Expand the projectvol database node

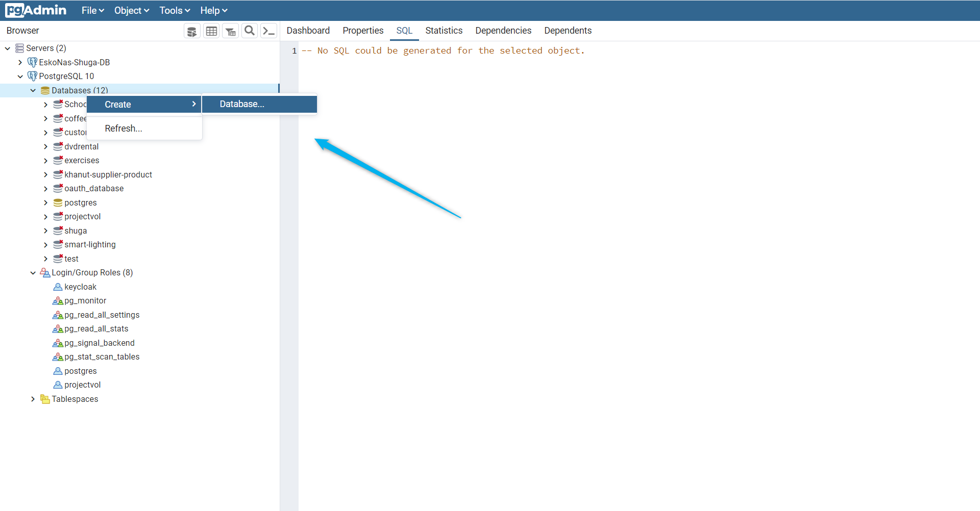(46, 217)
